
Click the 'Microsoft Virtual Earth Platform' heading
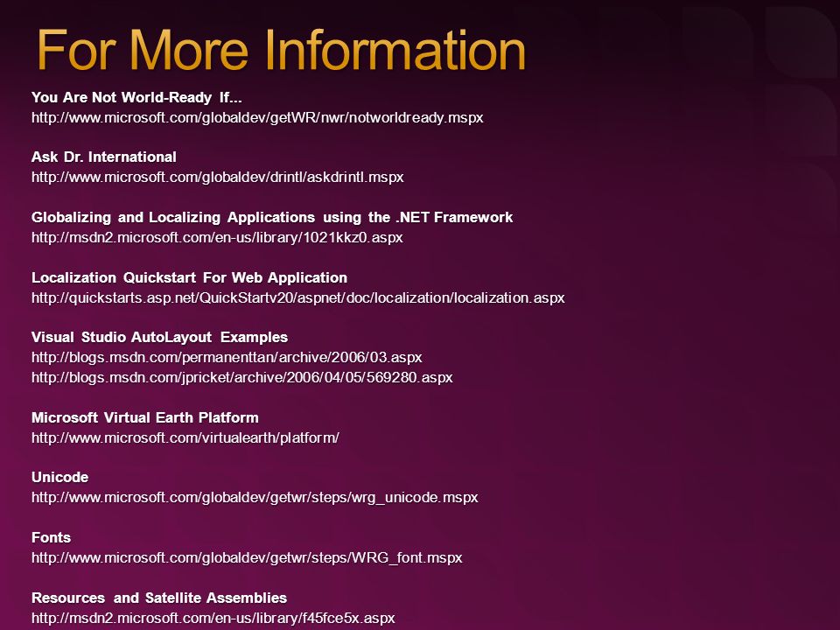tap(145, 418)
